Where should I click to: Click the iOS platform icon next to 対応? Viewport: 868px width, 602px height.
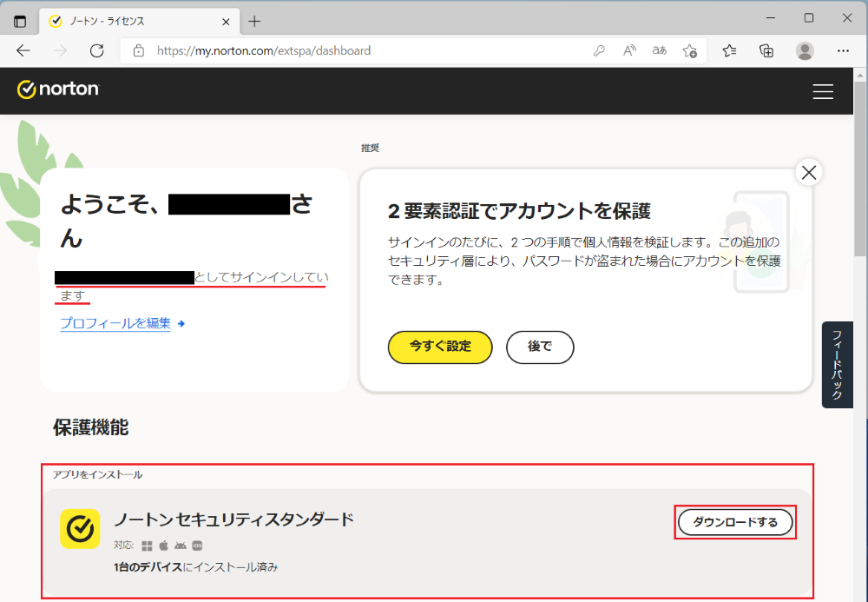(197, 546)
